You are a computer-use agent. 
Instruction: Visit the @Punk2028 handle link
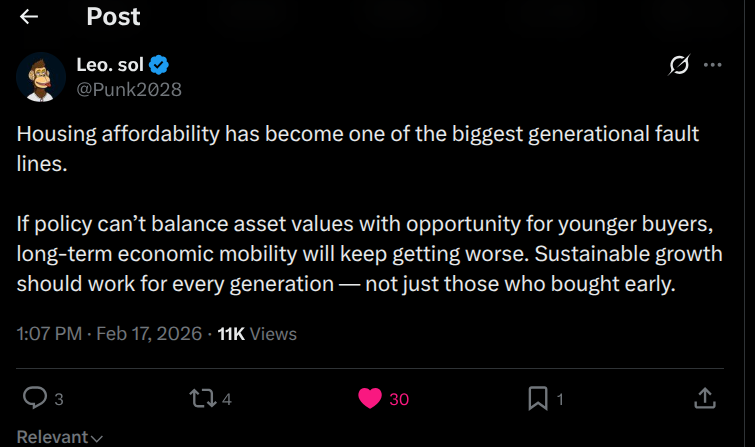coord(129,88)
